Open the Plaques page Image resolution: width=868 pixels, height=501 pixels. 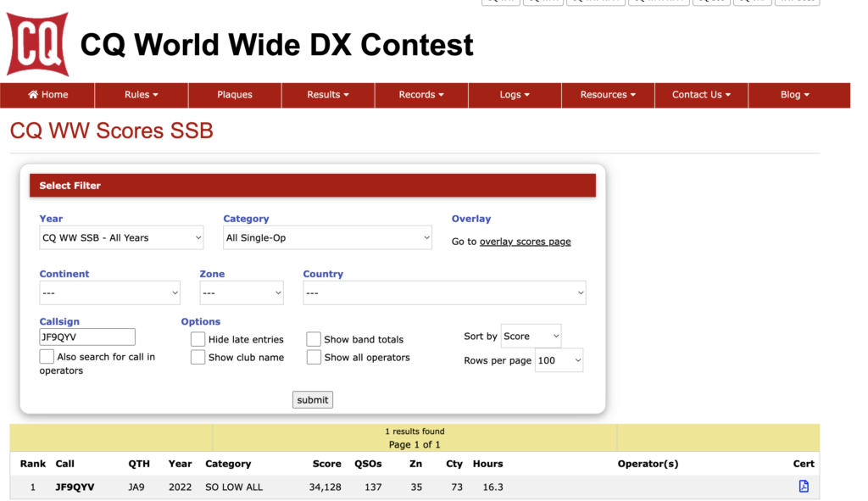tap(235, 95)
